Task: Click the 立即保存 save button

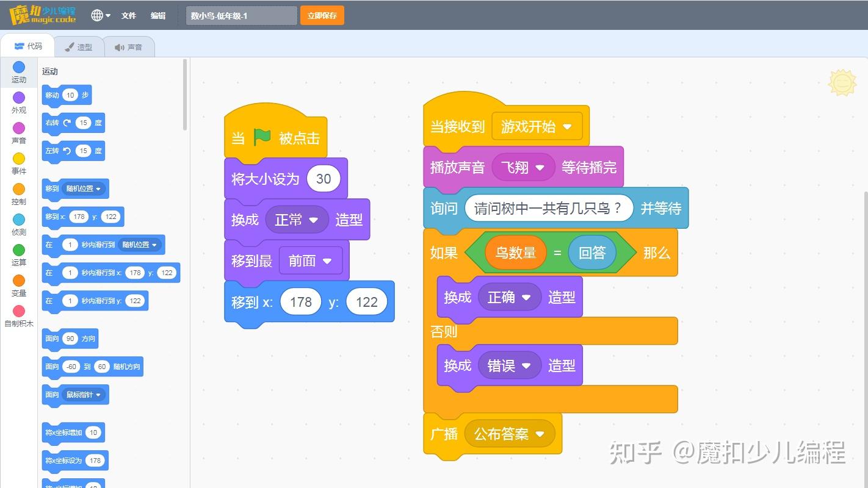Action: pyautogui.click(x=322, y=15)
